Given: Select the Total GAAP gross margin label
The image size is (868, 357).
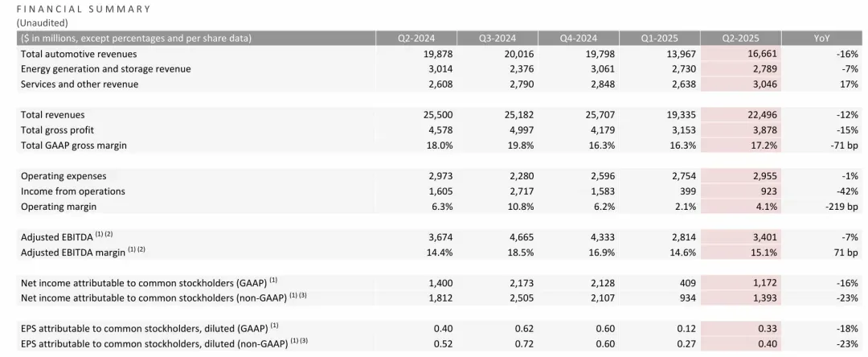Looking at the screenshot, I should click(74, 145).
